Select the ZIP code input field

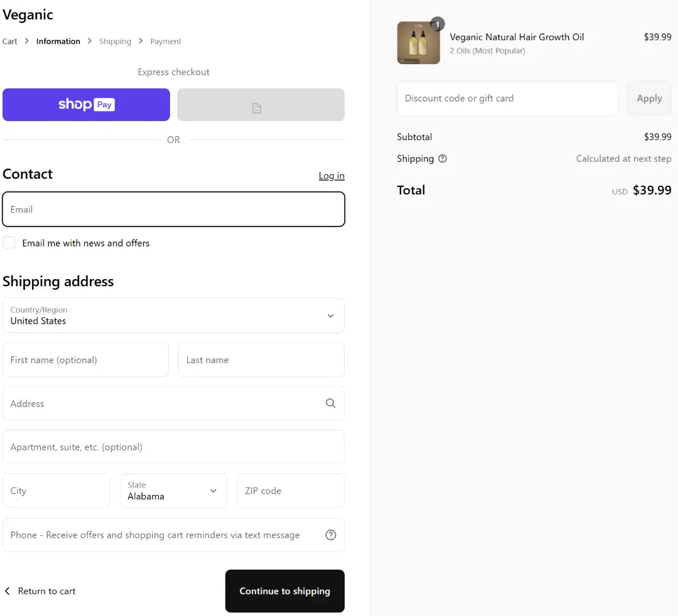click(291, 491)
